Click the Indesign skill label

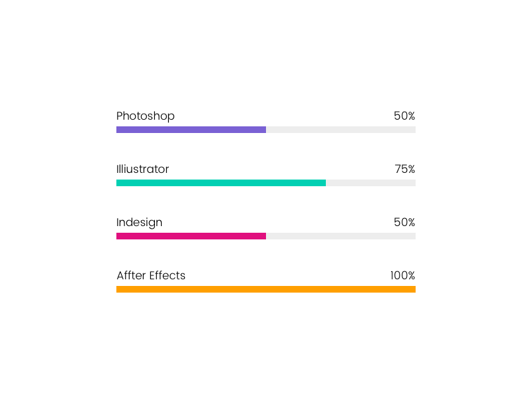coord(139,222)
